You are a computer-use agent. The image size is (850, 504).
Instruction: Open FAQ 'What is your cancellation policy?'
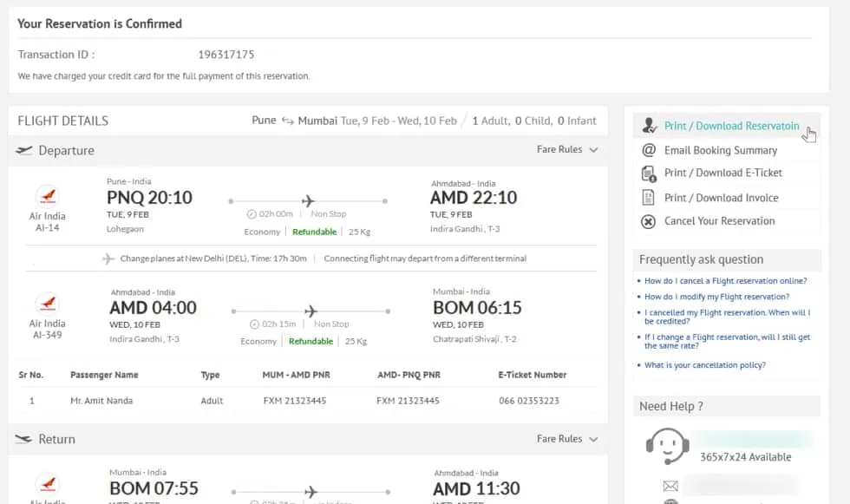(x=704, y=365)
